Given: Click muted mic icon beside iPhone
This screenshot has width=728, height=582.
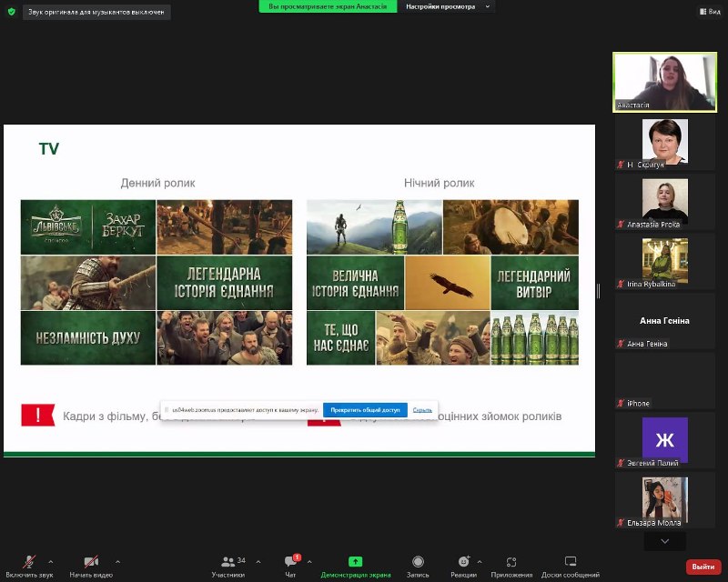Looking at the screenshot, I should (x=621, y=404).
